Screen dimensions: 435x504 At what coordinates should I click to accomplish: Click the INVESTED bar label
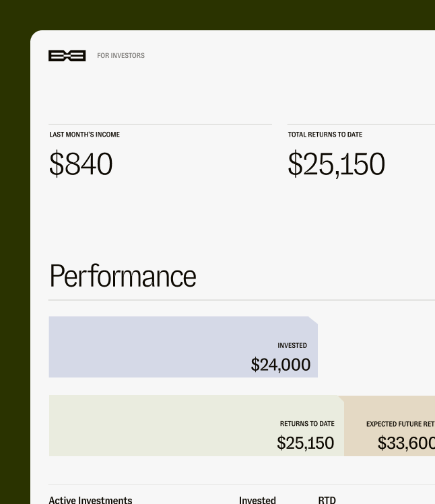[x=292, y=346]
